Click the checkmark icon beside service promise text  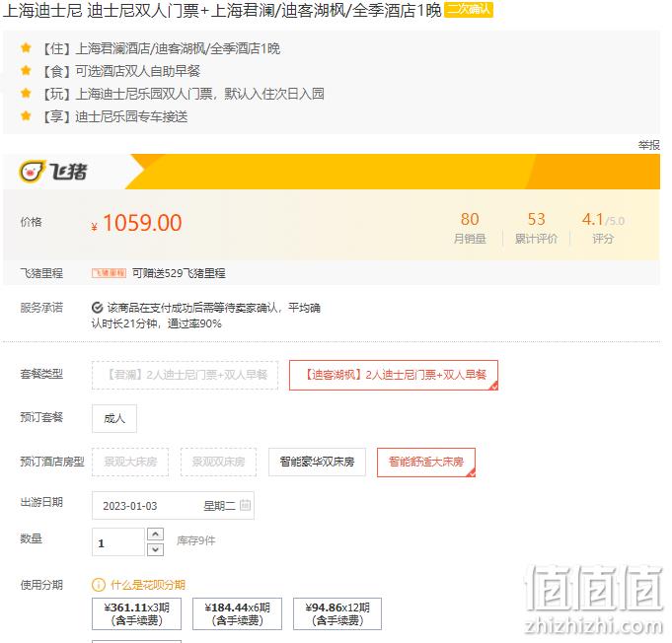[98, 308]
